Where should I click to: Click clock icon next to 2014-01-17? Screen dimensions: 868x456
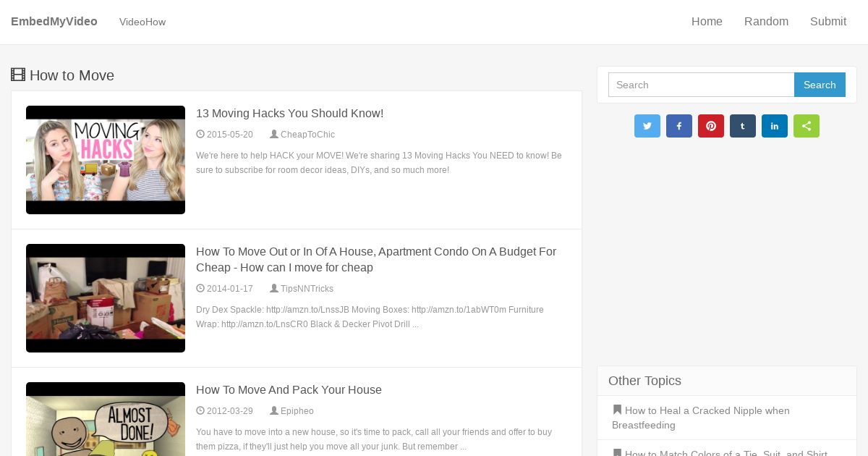(200, 288)
